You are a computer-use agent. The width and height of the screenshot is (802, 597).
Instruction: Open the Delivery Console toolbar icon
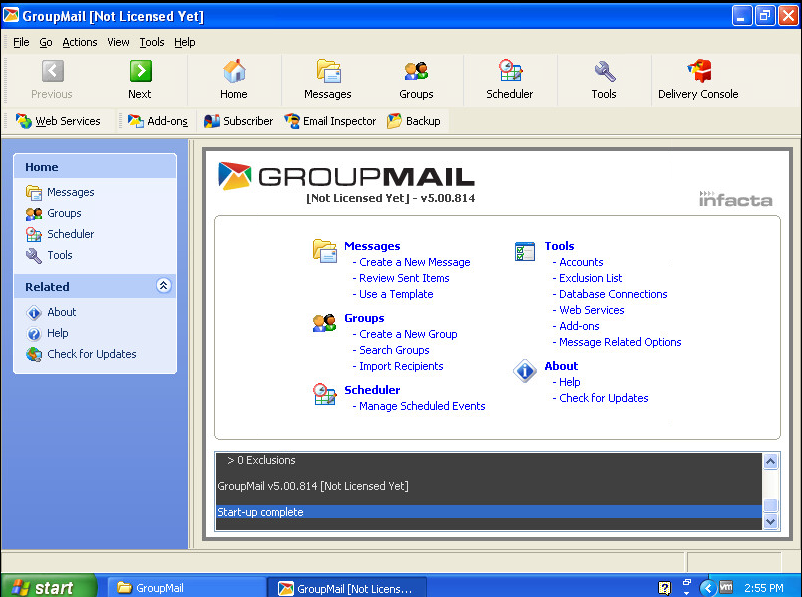tap(698, 72)
